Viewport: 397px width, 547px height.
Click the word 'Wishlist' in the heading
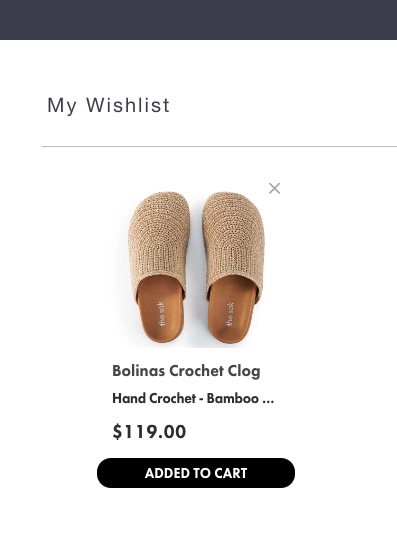(x=128, y=105)
